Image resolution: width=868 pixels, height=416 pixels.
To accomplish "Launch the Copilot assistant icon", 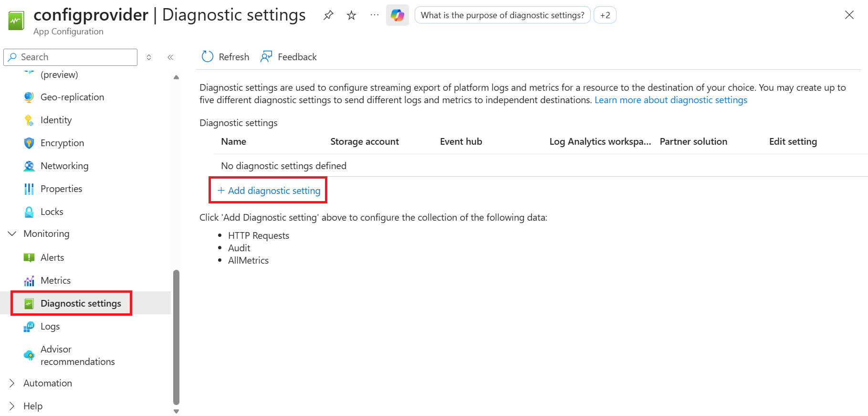I will click(x=397, y=15).
